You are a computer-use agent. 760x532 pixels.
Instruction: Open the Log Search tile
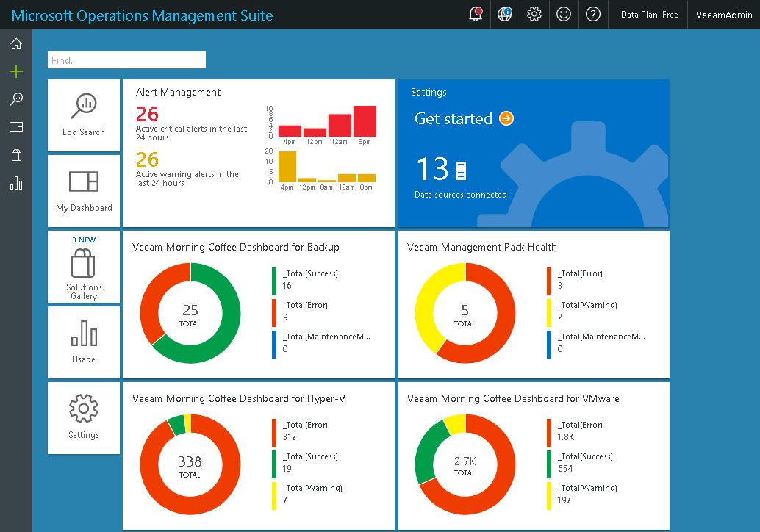point(84,115)
